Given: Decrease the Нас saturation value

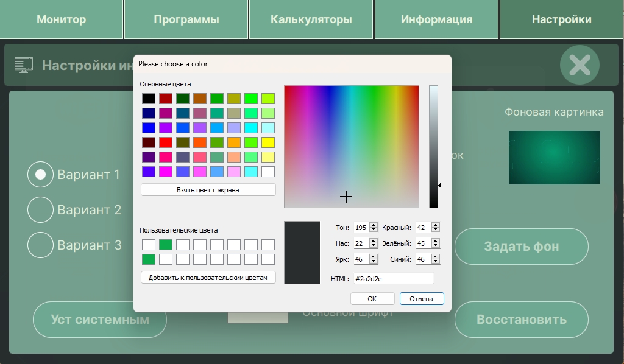Looking at the screenshot, I should (374, 246).
